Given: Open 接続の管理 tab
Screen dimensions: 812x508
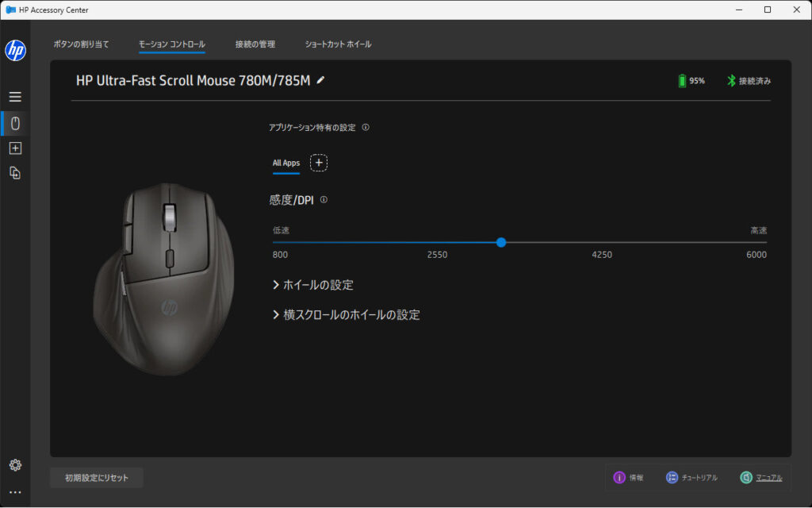Looking at the screenshot, I should pyautogui.click(x=255, y=44).
